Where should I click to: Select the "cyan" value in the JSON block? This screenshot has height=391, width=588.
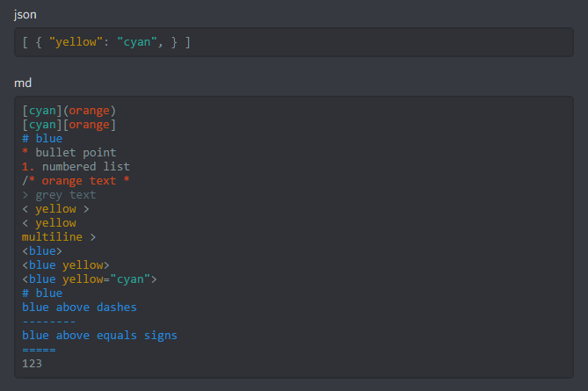pyautogui.click(x=133, y=41)
